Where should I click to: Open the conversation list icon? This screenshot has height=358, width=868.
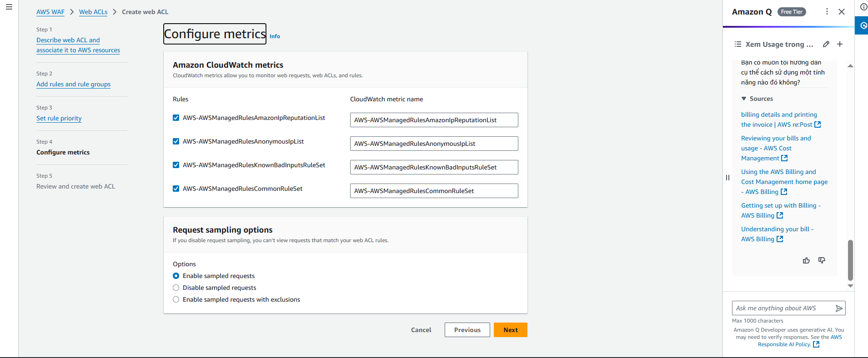pyautogui.click(x=738, y=44)
